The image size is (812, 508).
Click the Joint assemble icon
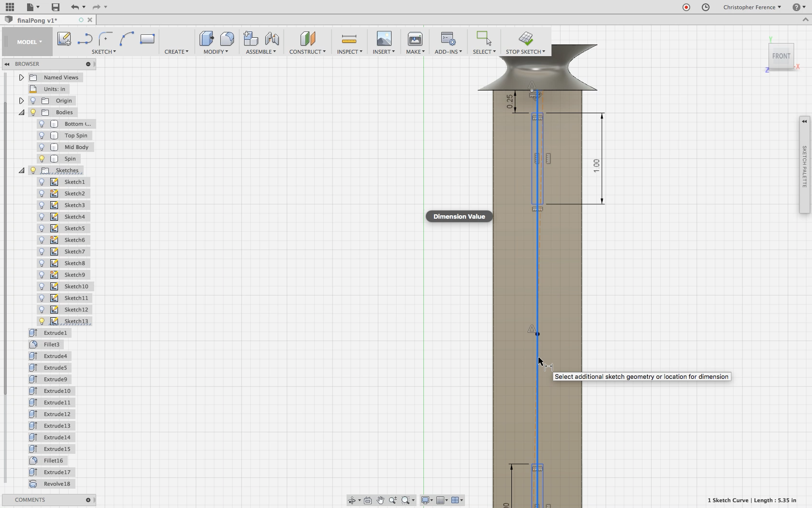(x=272, y=39)
